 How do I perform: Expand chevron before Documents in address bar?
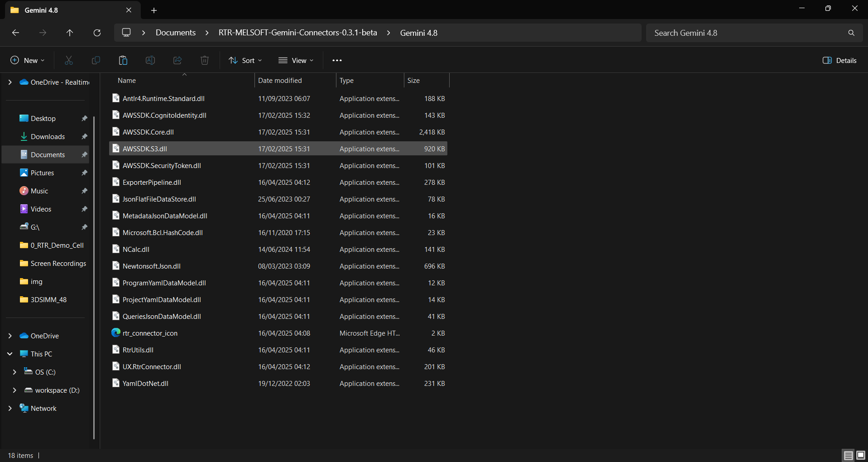[x=144, y=33]
